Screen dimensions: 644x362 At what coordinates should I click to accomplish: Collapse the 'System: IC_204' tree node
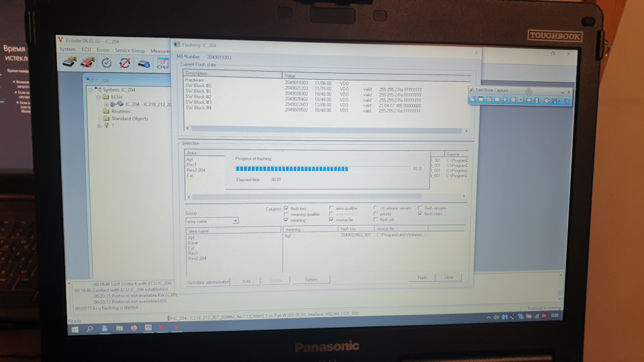[91, 89]
